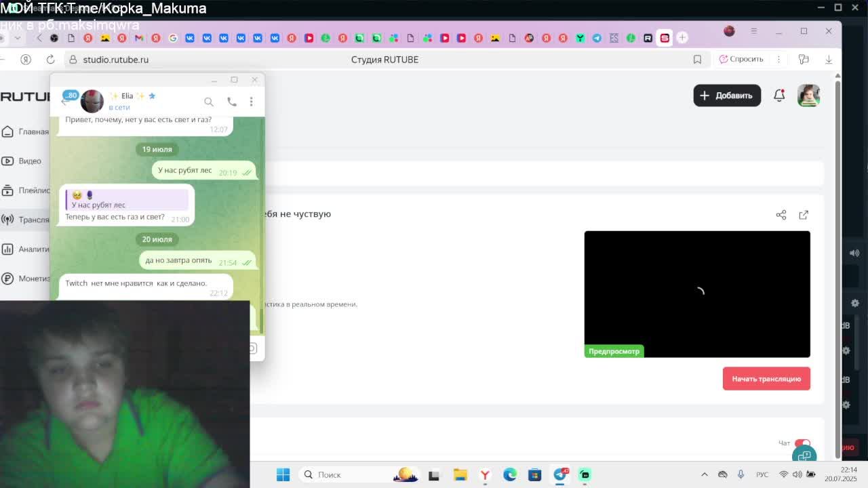Open Монетизация in RUTUBE sidebar
868x488 pixels.
coord(25,279)
